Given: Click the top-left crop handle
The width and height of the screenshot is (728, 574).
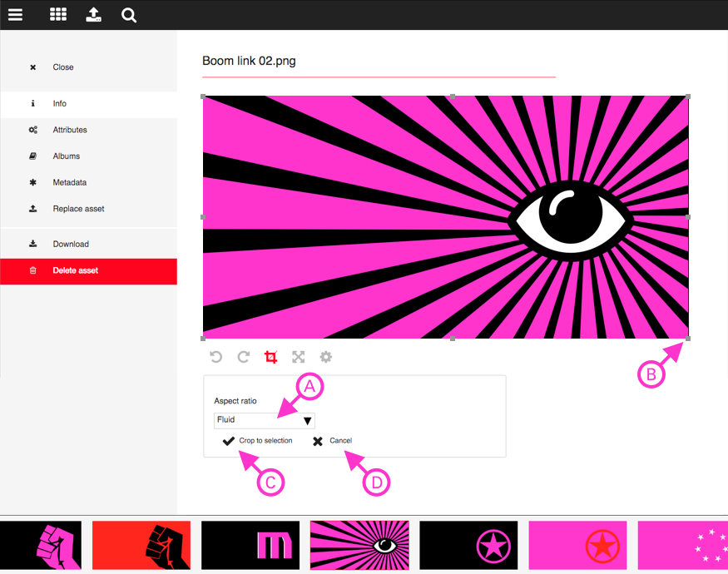Looking at the screenshot, I should click(203, 96).
